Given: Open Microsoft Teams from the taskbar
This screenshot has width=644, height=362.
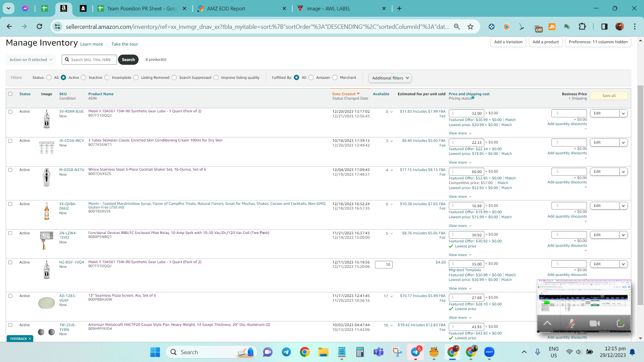Looking at the screenshot, I should [x=379, y=352].
